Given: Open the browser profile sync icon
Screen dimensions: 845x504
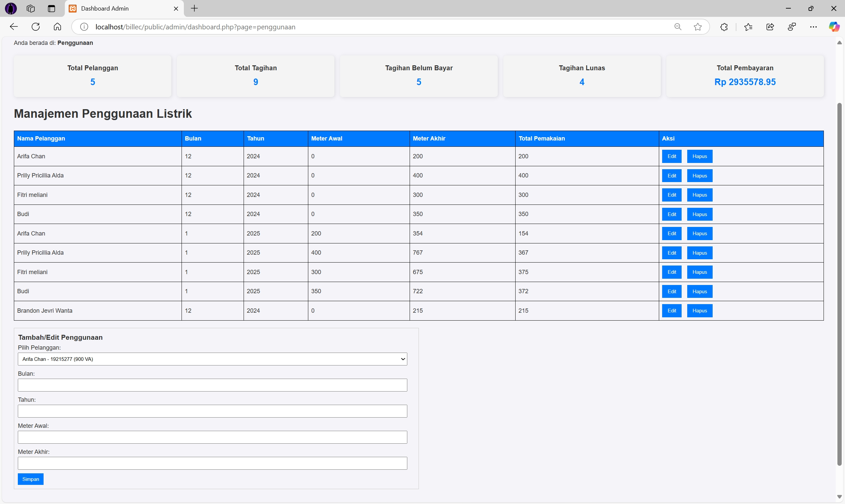Looking at the screenshot, I should pyautogui.click(x=792, y=27).
